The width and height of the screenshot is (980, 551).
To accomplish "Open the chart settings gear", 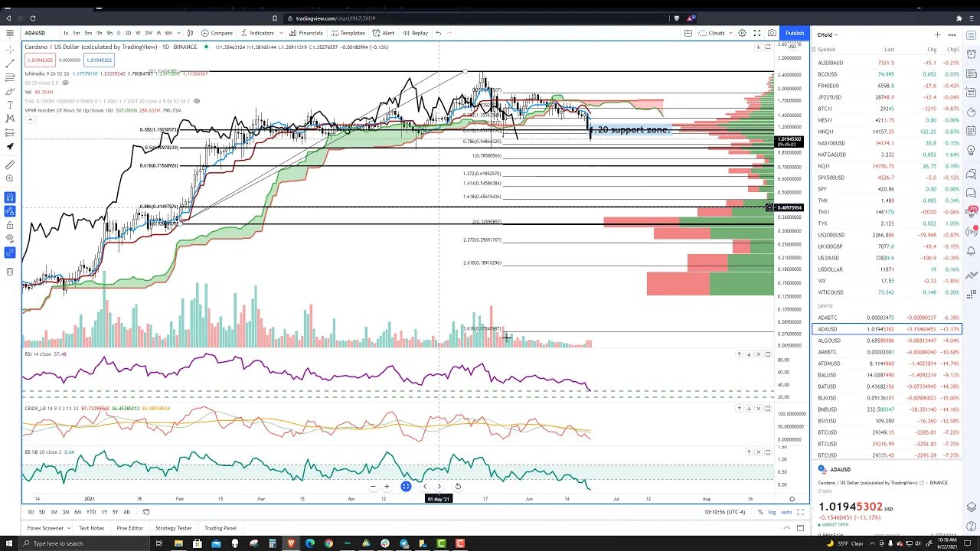I will tap(742, 33).
